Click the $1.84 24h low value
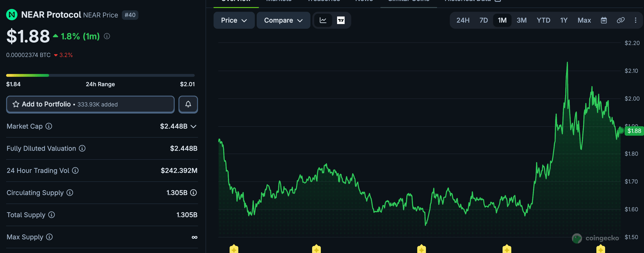 click(13, 84)
